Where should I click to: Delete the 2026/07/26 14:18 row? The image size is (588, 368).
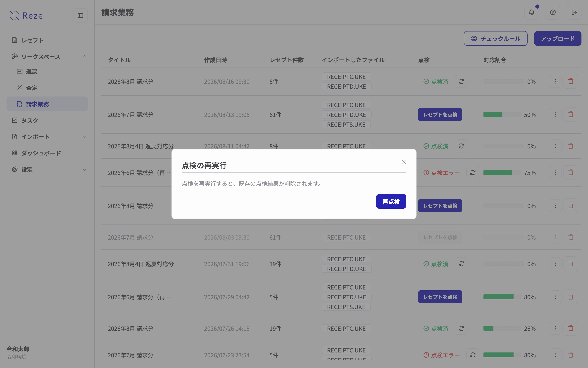click(x=571, y=328)
